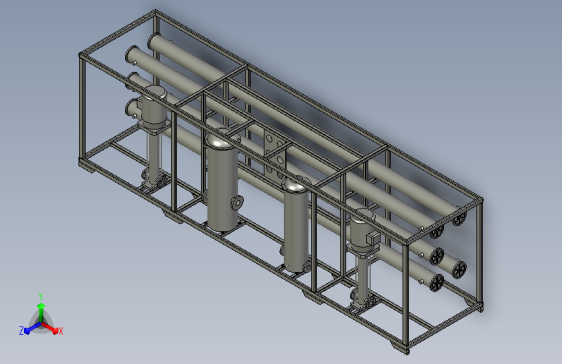Click the blue Z axis arrow of triad
Viewport: 562px width, 364px height.
click(x=33, y=328)
